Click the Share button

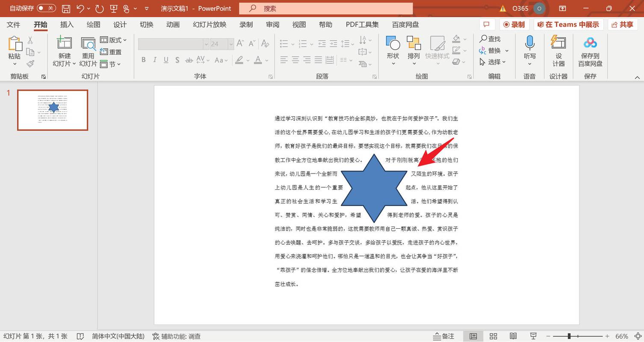tap(623, 24)
